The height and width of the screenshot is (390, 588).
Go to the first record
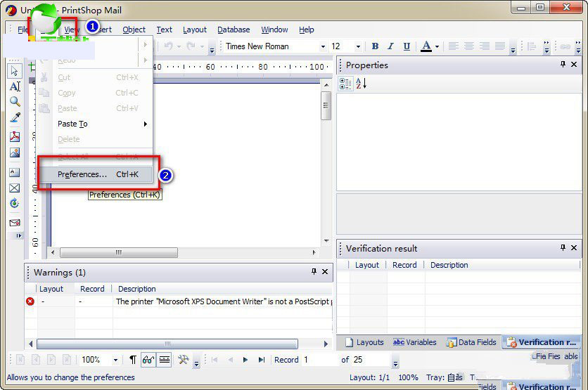click(215, 360)
